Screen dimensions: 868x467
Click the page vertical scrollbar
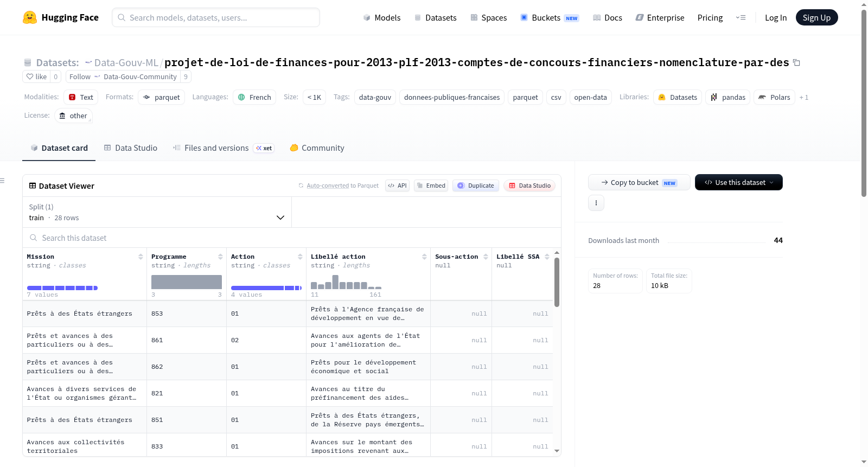point(864,103)
